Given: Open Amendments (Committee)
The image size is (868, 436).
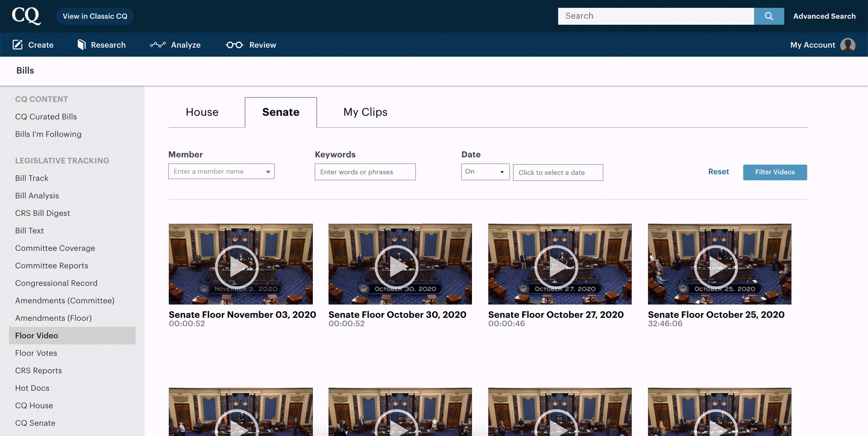Looking at the screenshot, I should 64,300.
